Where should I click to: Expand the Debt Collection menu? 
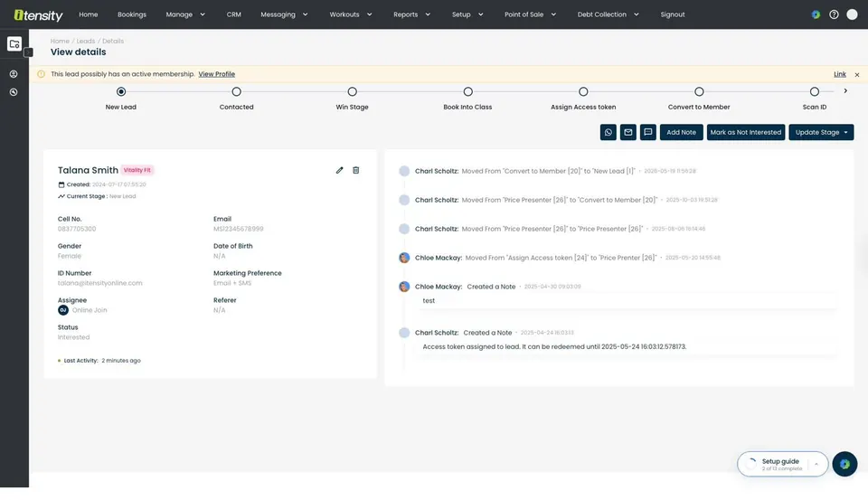pos(608,14)
